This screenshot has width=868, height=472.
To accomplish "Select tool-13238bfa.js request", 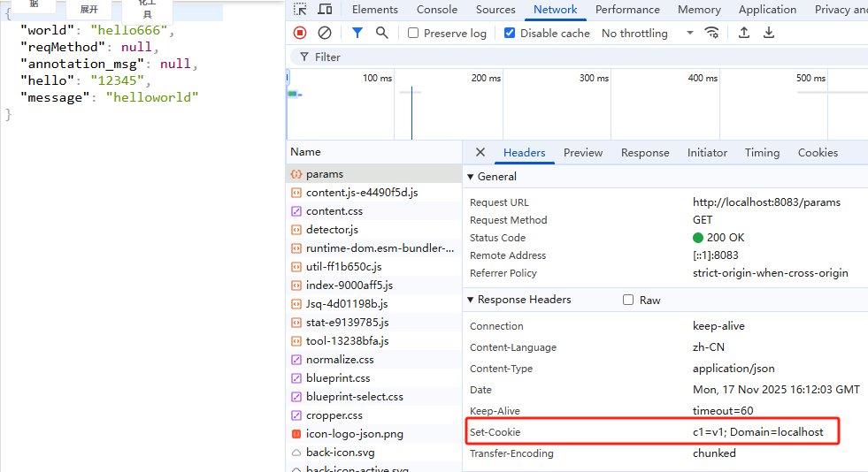I will tap(374, 341).
